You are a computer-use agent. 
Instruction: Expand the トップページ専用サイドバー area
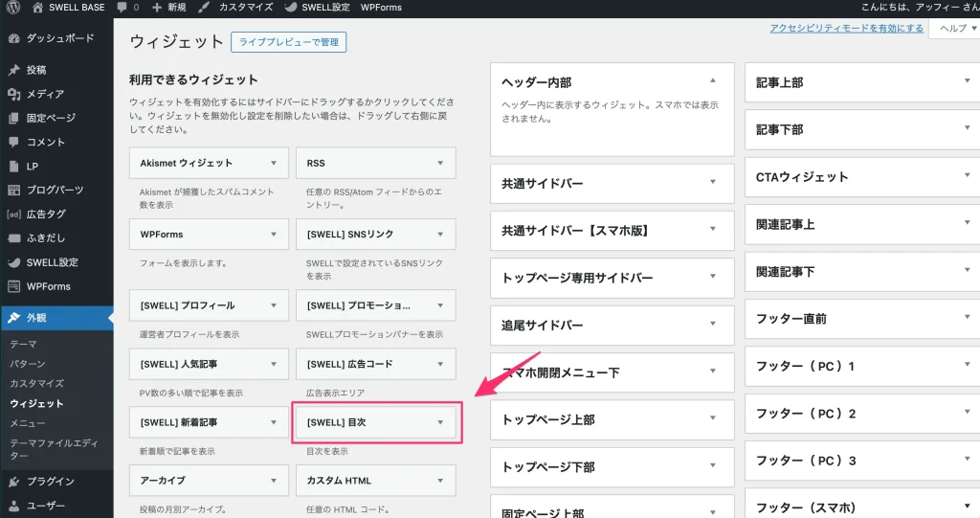[712, 277]
